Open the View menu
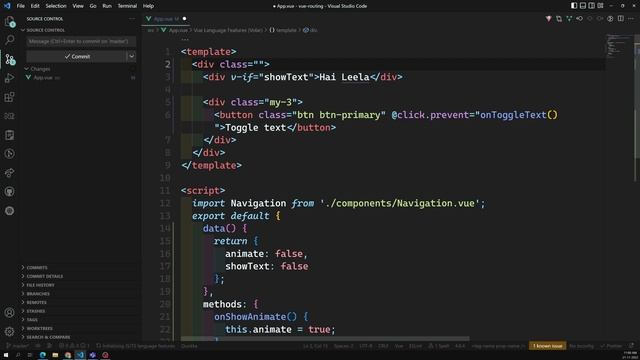The height and width of the screenshot is (360, 640). click(x=78, y=6)
